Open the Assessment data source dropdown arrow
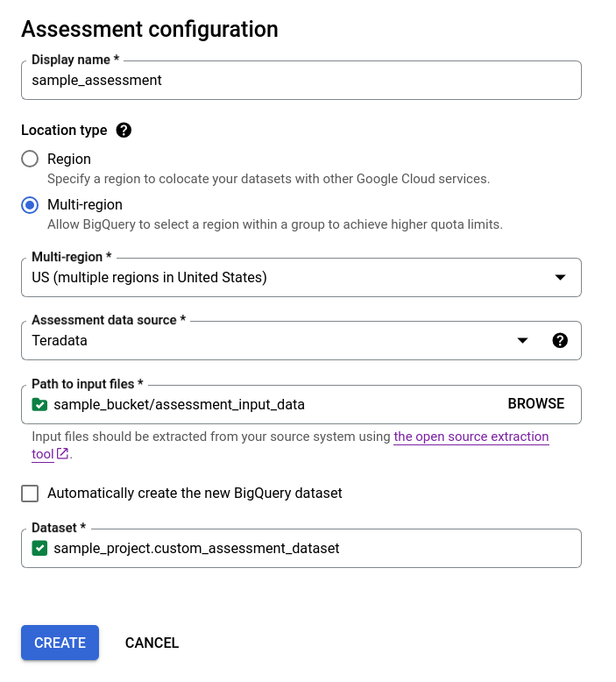 point(522,341)
